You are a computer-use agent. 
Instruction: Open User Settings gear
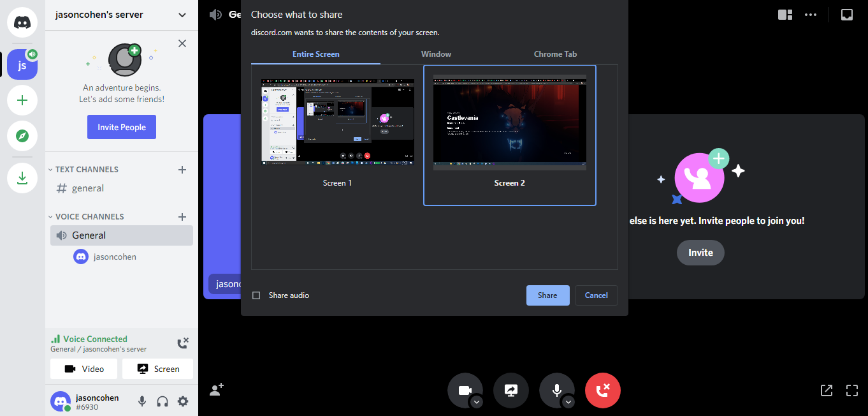pyautogui.click(x=183, y=401)
